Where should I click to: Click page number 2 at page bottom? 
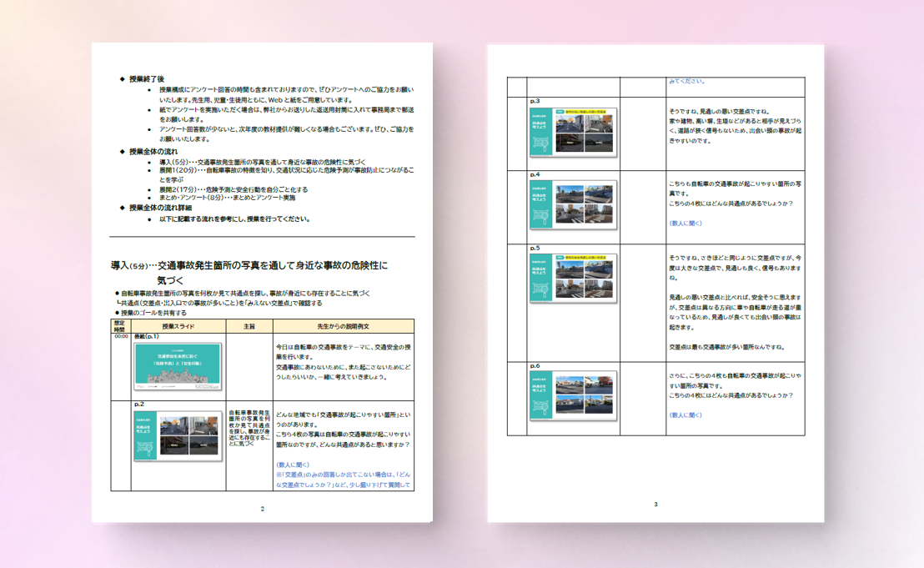coord(262,509)
